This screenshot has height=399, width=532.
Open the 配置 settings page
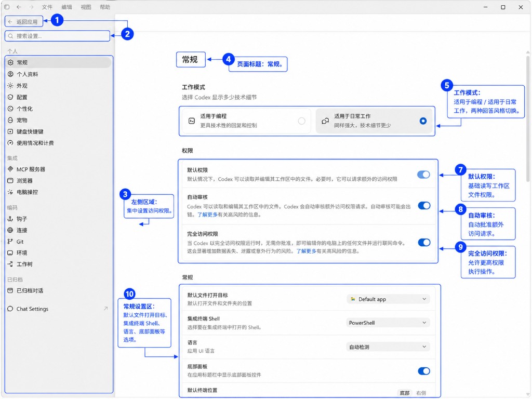click(58, 97)
